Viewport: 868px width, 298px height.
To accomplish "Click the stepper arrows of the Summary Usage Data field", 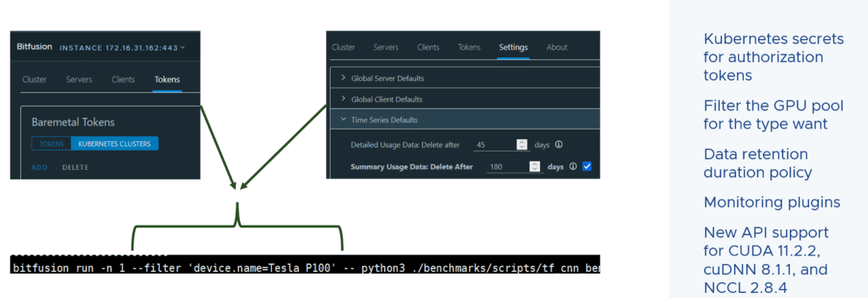I will coord(535,167).
